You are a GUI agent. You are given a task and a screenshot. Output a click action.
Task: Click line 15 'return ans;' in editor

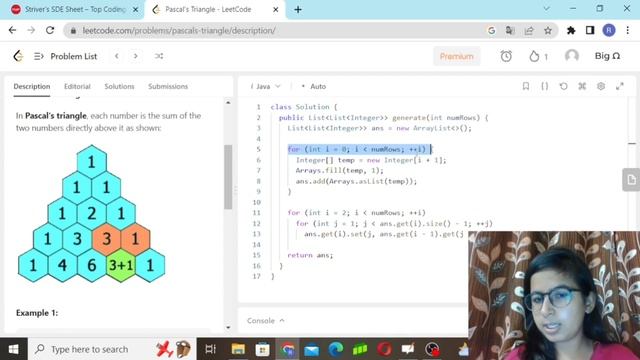tap(310, 255)
